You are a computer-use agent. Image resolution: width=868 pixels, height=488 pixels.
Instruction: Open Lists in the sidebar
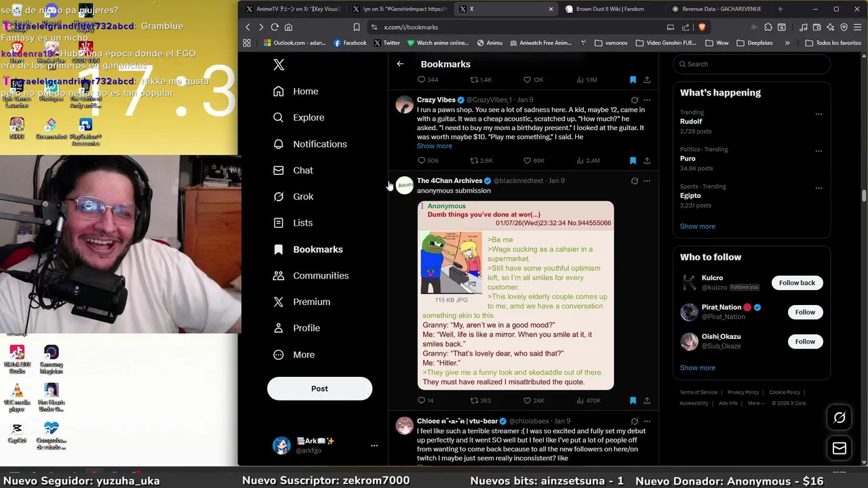pos(293,223)
